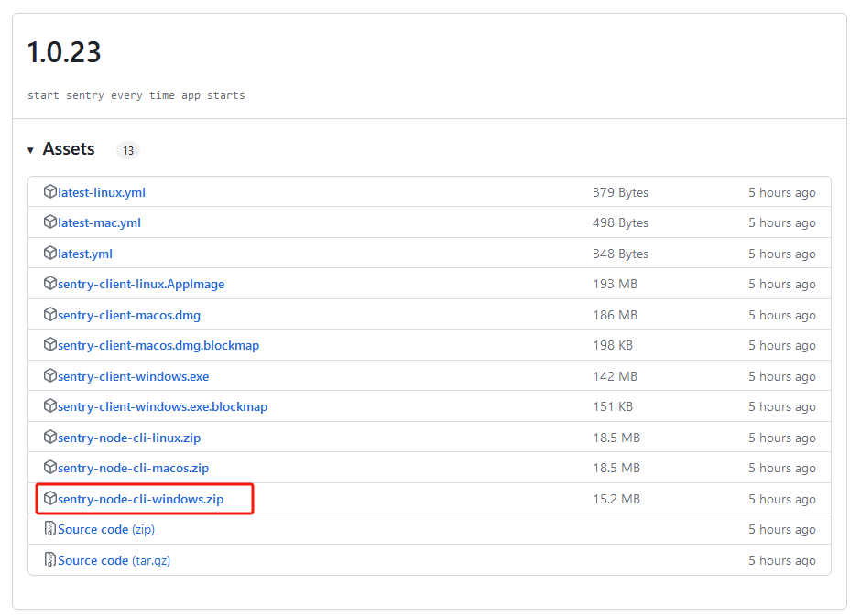This screenshot has height=616, width=850.
Task: Click the package icon beside latest-mac.yml
Action: tap(49, 222)
